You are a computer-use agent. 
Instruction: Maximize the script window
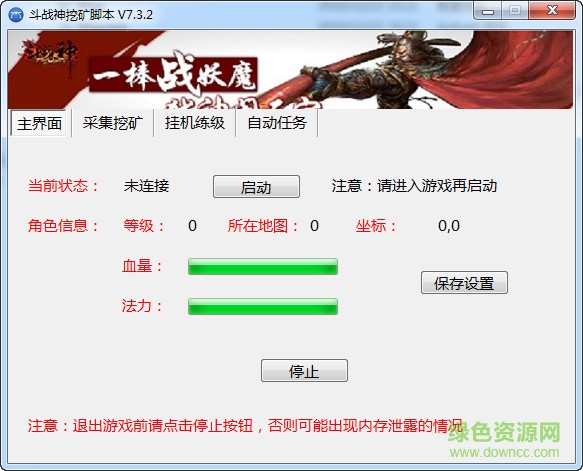515,11
